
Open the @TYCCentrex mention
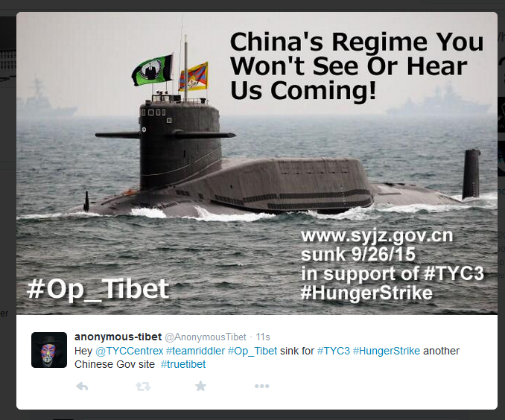(129, 351)
